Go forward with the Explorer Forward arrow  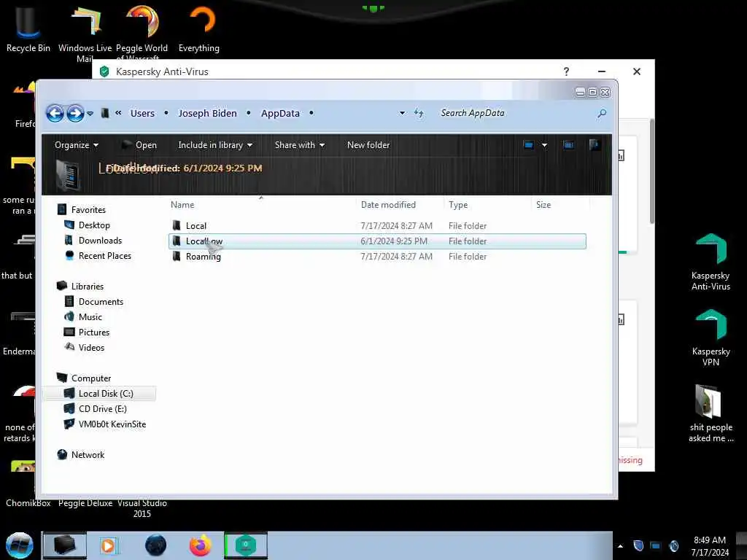(x=75, y=113)
